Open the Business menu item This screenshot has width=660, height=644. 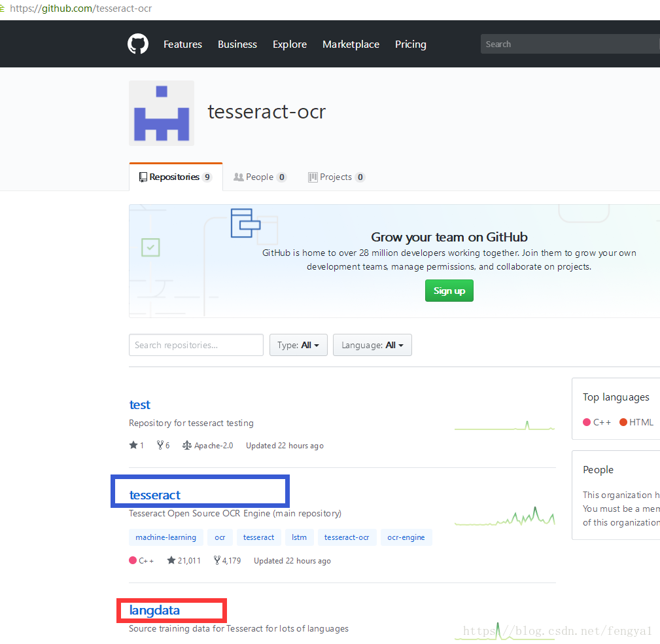(x=237, y=45)
